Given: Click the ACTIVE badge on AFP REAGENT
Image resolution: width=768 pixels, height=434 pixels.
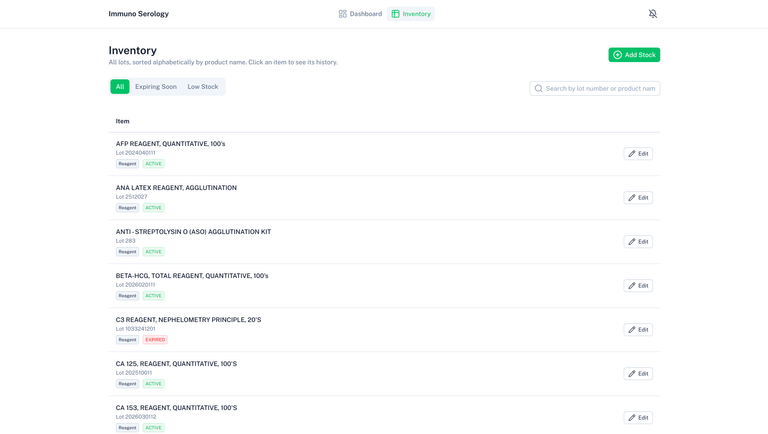Looking at the screenshot, I should (x=153, y=164).
